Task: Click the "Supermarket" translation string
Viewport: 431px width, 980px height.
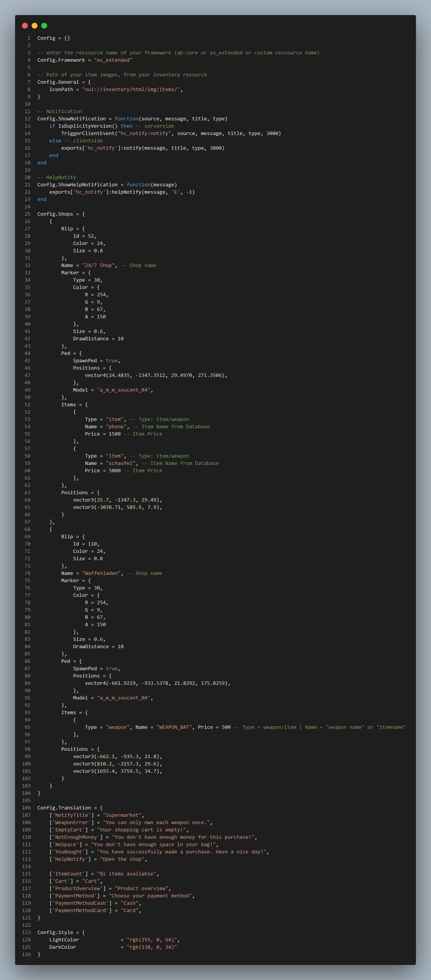Action: click(122, 815)
